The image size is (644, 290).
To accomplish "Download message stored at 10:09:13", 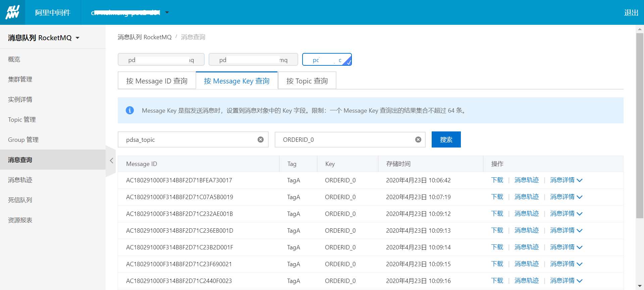I will click(x=497, y=230).
